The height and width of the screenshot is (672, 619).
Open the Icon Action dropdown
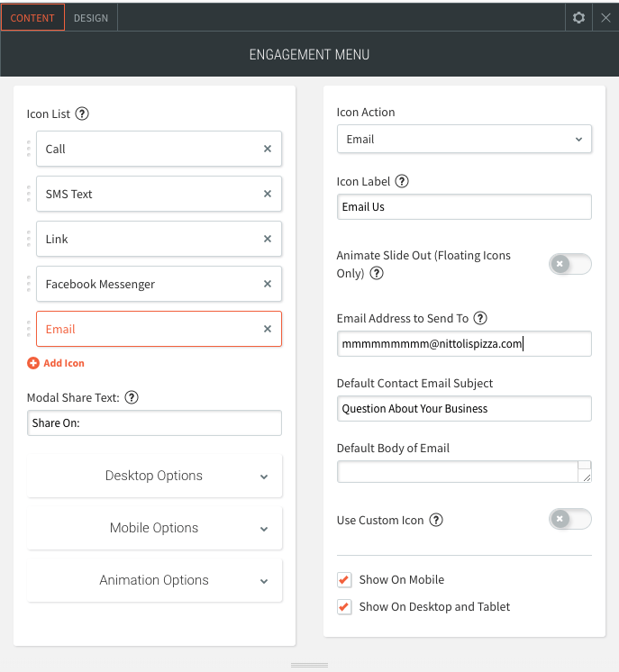pos(463,140)
